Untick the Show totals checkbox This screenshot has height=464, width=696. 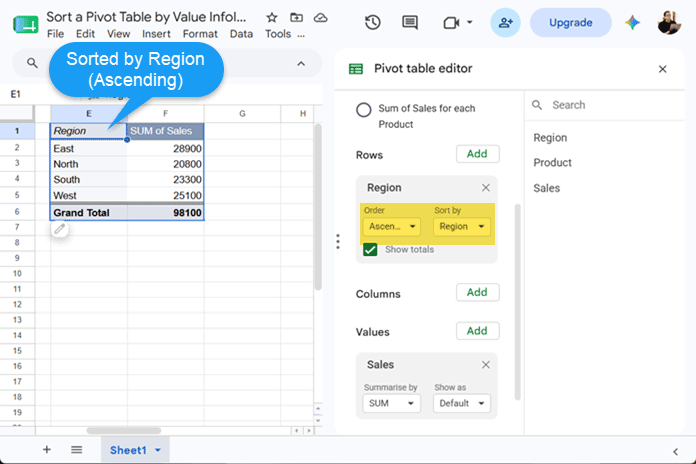point(370,250)
